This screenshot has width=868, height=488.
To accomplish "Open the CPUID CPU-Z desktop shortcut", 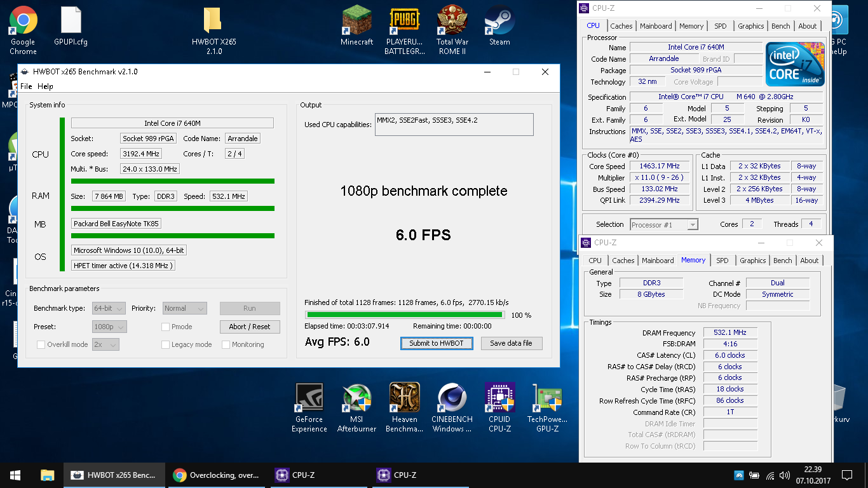I will pos(499,408).
